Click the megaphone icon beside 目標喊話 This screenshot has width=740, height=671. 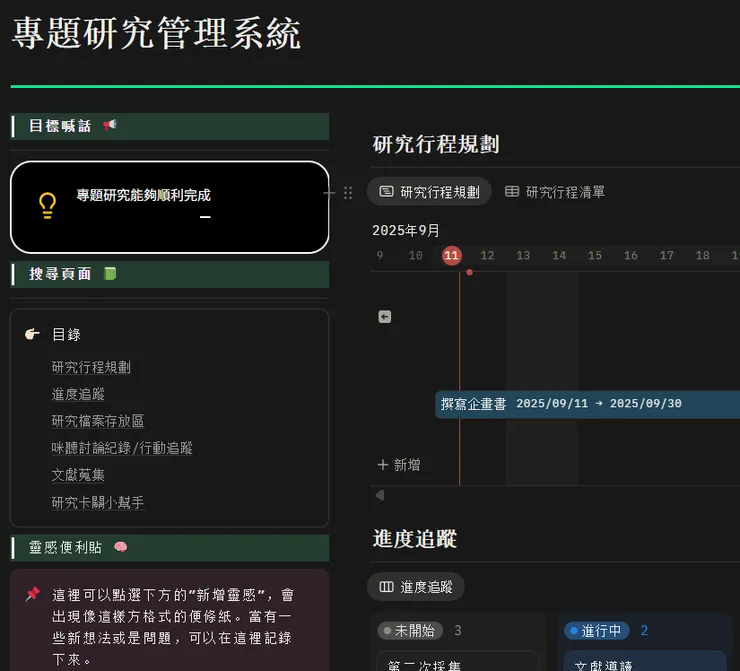[x=109, y=125]
